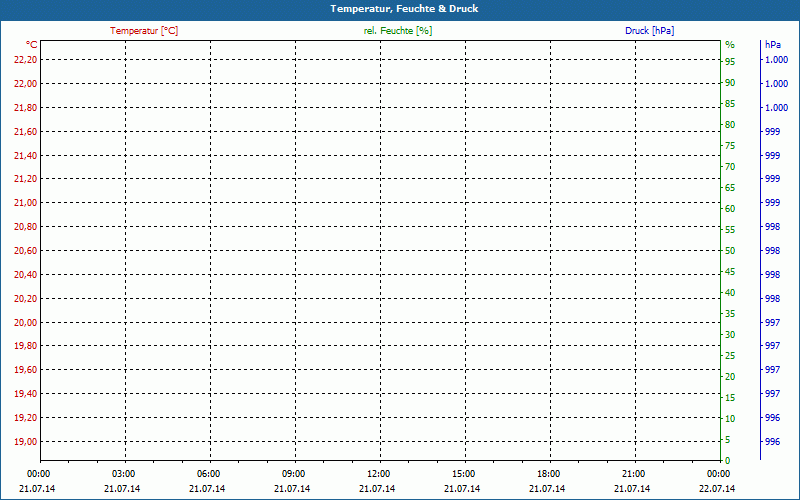Click humidity axis value '35'
Screen dimensions: 800x500
click(730, 314)
